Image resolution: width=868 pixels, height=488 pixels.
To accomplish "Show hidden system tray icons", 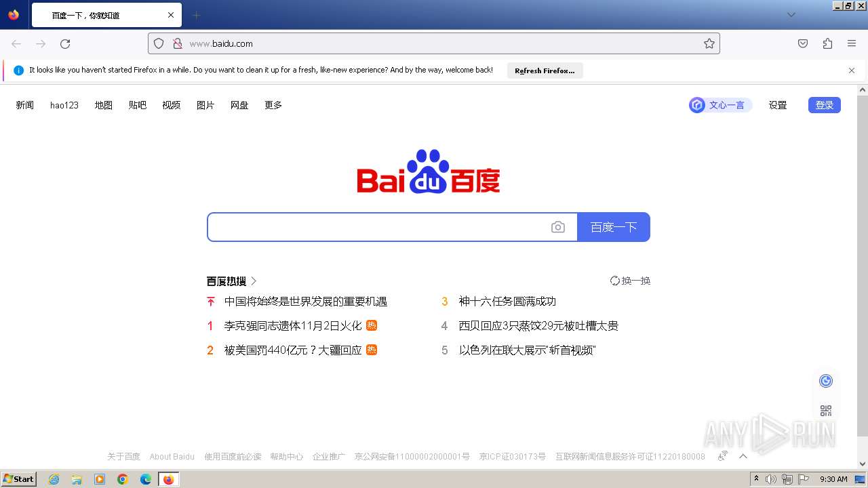I will (x=756, y=479).
